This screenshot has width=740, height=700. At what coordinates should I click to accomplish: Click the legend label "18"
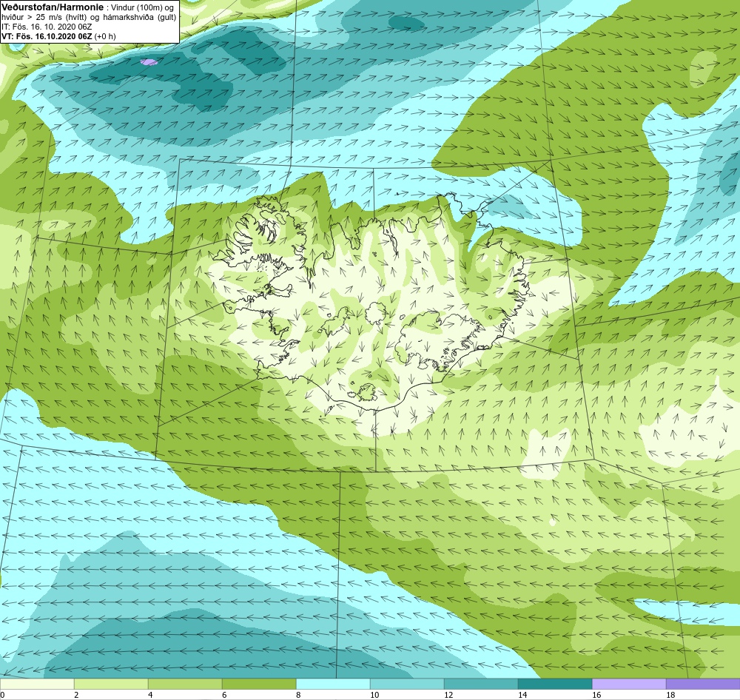(670, 695)
